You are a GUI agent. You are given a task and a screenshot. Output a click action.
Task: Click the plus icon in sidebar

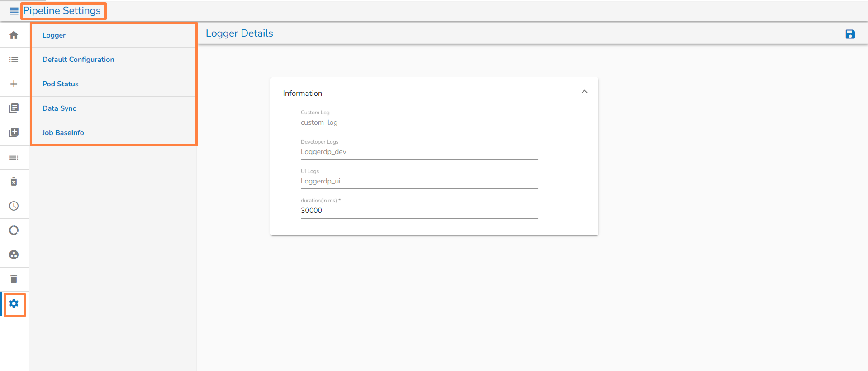pos(14,84)
